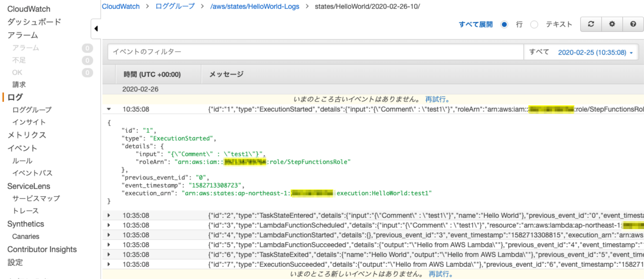Open the /aws/states/HelloWorld-Logs breadcrumb link
Viewport: 644px width, 279px height.
pos(255,7)
